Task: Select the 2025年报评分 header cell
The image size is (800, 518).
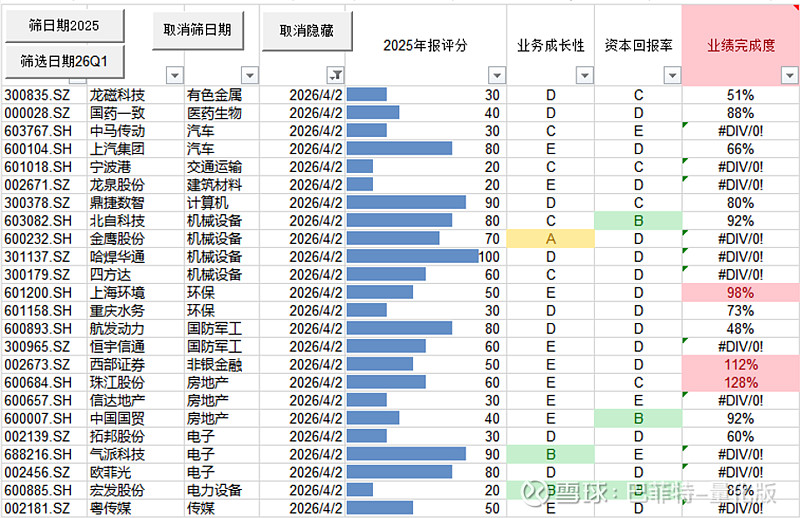Action: click(x=426, y=45)
